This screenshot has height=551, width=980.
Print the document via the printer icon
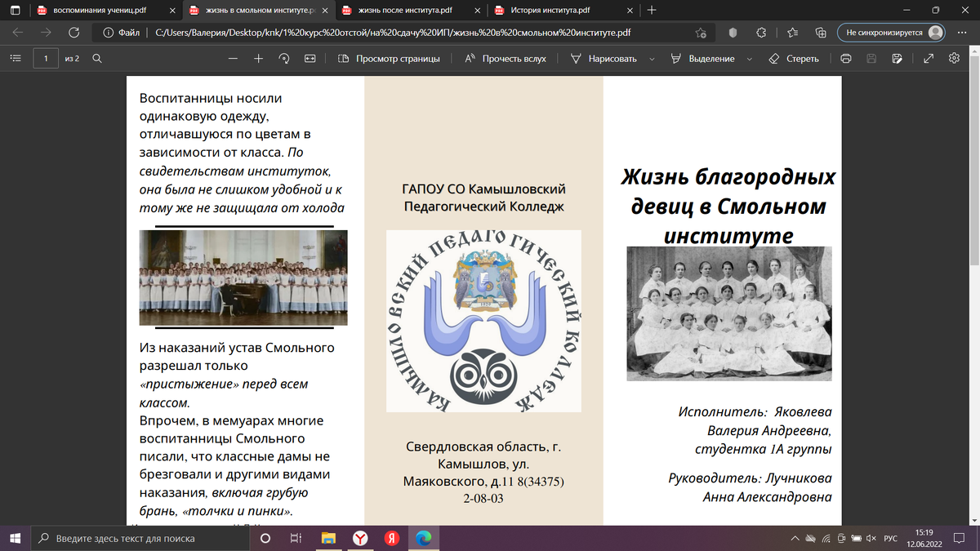(x=845, y=58)
